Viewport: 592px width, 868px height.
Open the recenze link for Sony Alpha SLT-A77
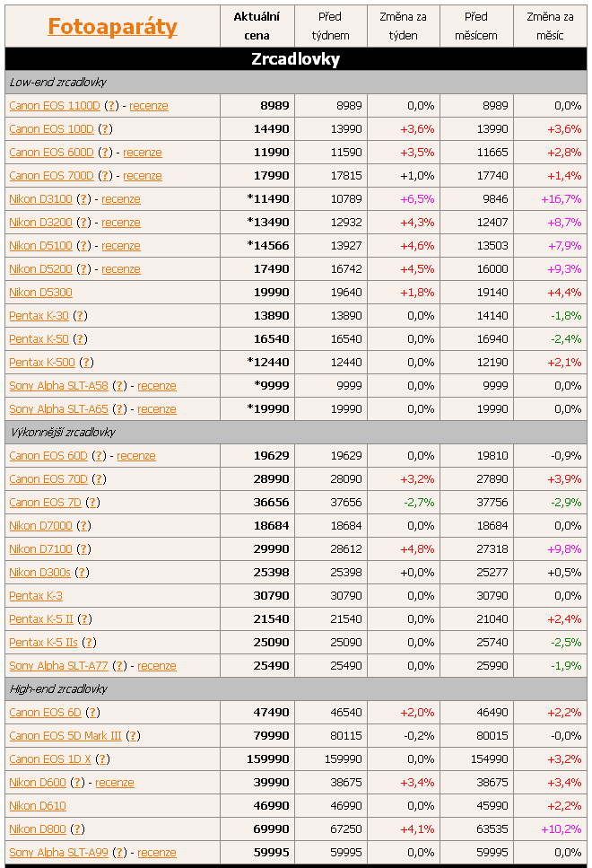click(157, 666)
